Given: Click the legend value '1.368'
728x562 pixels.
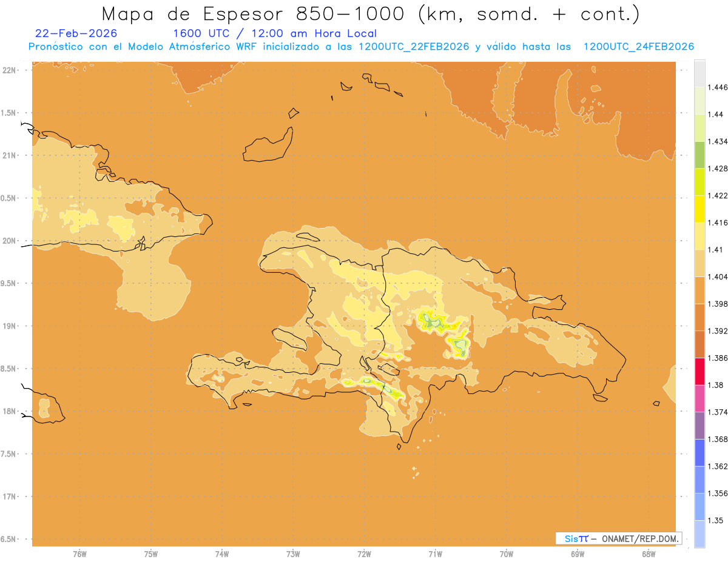Looking at the screenshot, I should pos(719,439).
